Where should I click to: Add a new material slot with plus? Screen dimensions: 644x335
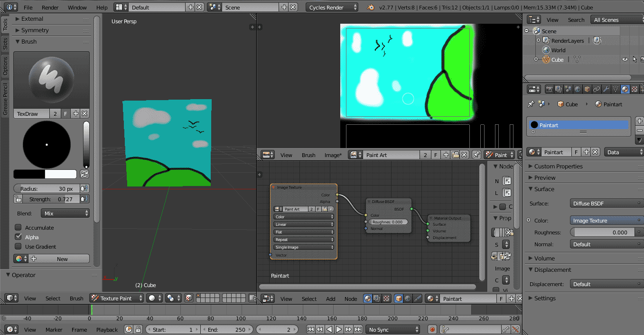click(639, 121)
